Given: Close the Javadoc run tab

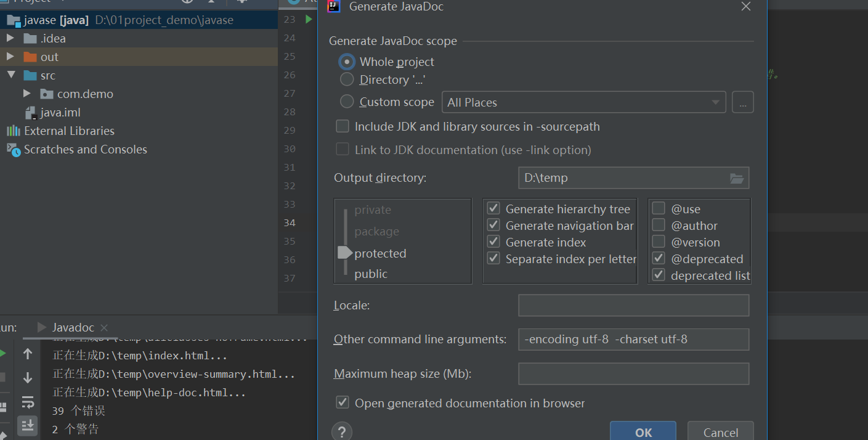Looking at the screenshot, I should [x=104, y=328].
